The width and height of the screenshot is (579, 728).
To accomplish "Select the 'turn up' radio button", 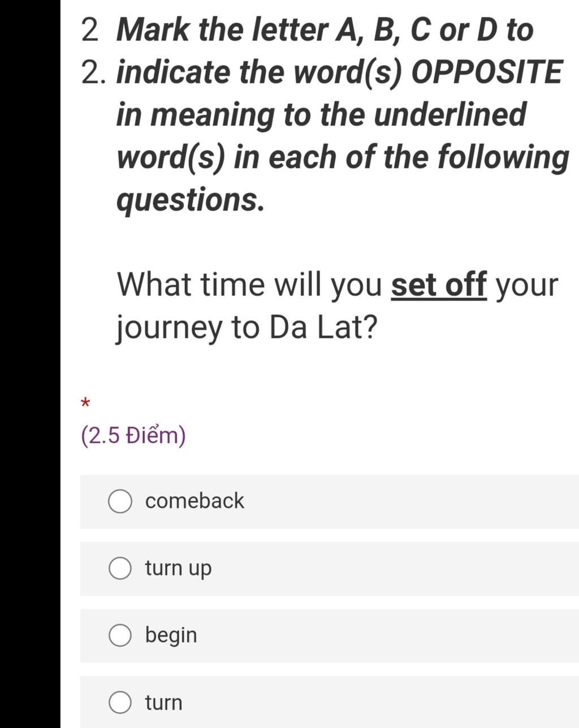I will (x=120, y=568).
